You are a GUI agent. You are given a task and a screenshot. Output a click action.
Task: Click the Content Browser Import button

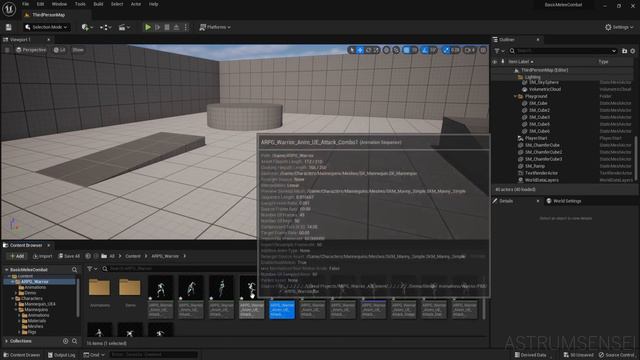coord(42,256)
